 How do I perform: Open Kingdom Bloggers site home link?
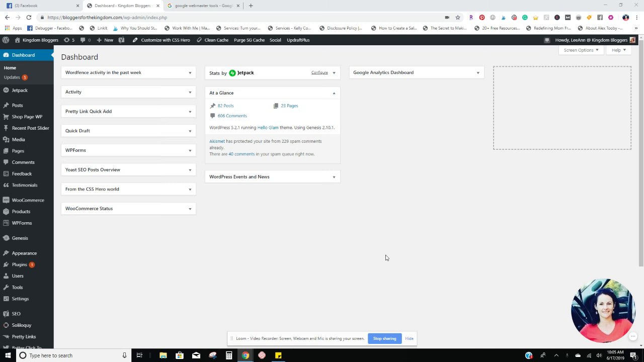(36, 40)
